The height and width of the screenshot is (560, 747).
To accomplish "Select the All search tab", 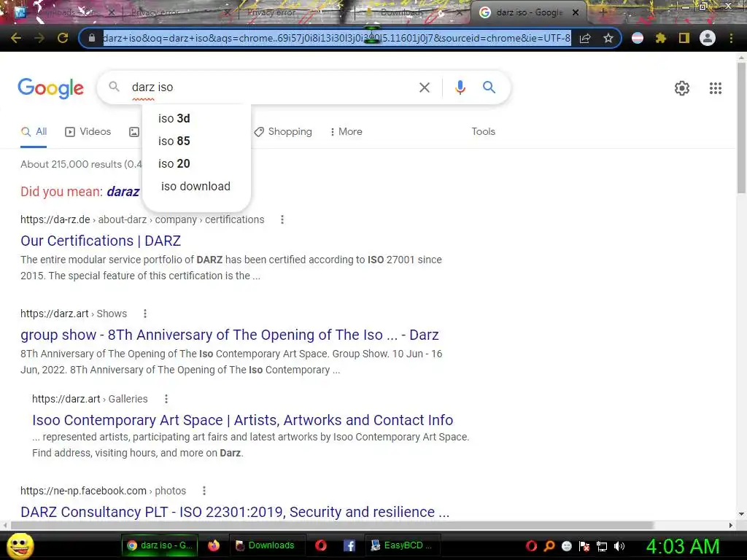I will pos(34,132).
